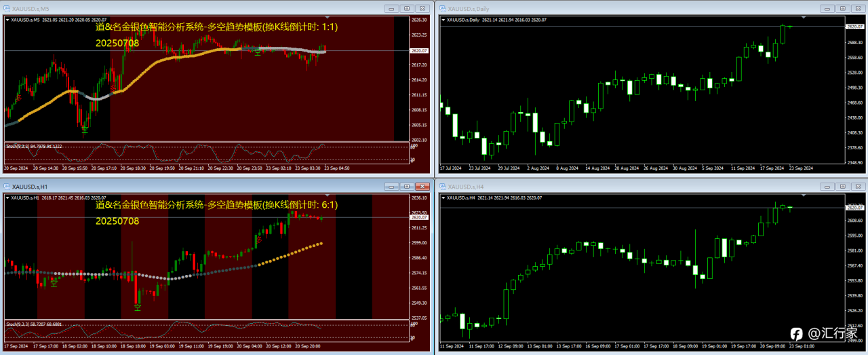The width and height of the screenshot is (868, 355).
Task: Click the XAUUSD.s,M5 window chart icon
Action: [7, 8]
